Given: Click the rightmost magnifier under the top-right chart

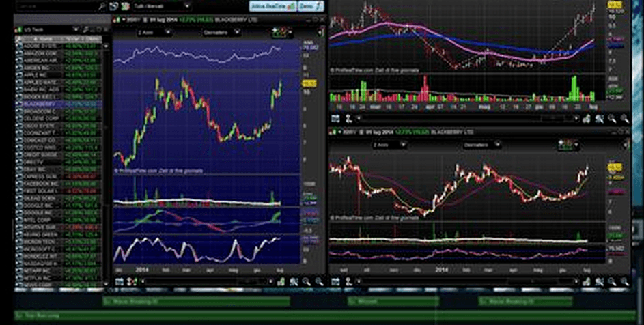Looking at the screenshot, I should point(625,119).
